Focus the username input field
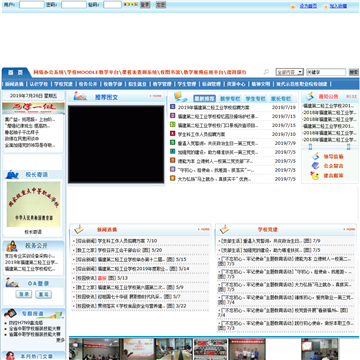Viewport: 360px width, 360px height. pos(32,5)
